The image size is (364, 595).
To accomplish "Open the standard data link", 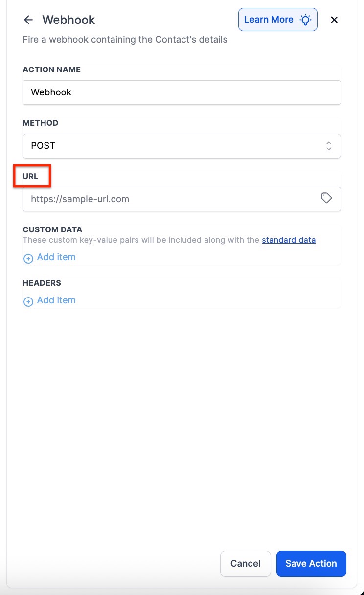I will [289, 240].
